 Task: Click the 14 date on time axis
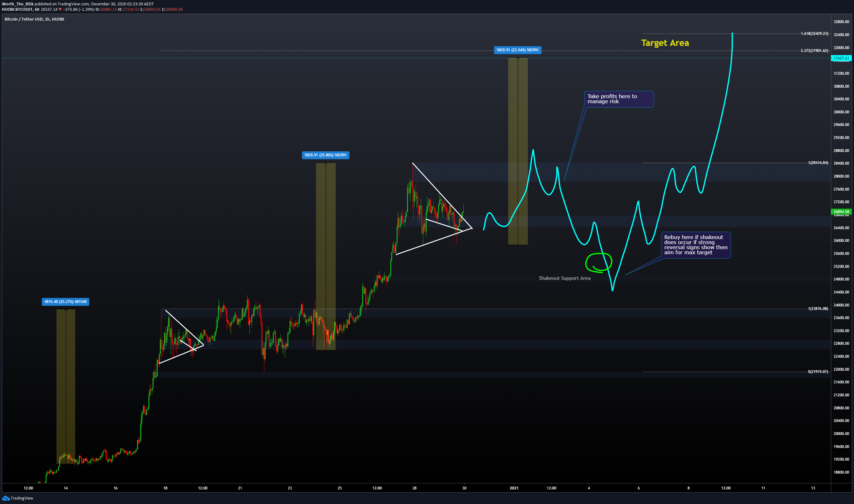[66, 488]
